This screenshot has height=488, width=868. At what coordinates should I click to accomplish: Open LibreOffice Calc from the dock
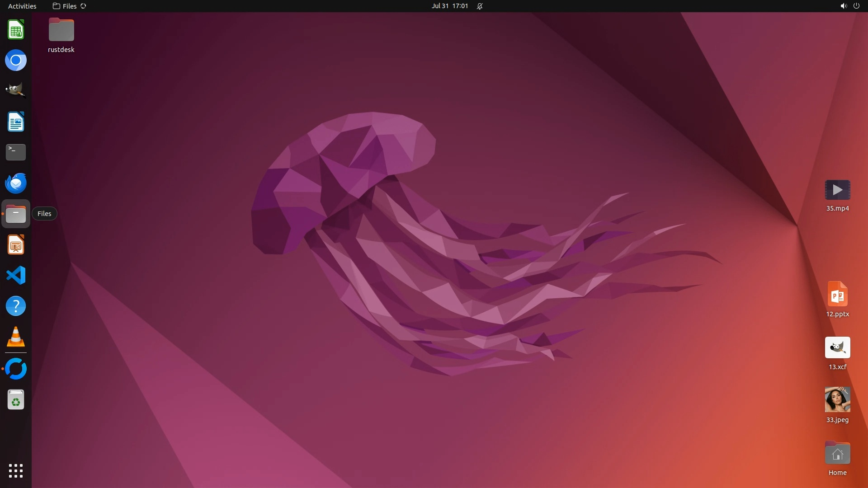16,30
